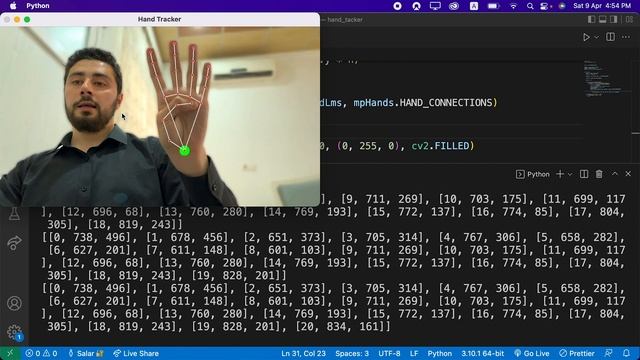Viewport: 640px width, 360px height.
Task: Change encoding via UTF-8
Action: point(389,353)
